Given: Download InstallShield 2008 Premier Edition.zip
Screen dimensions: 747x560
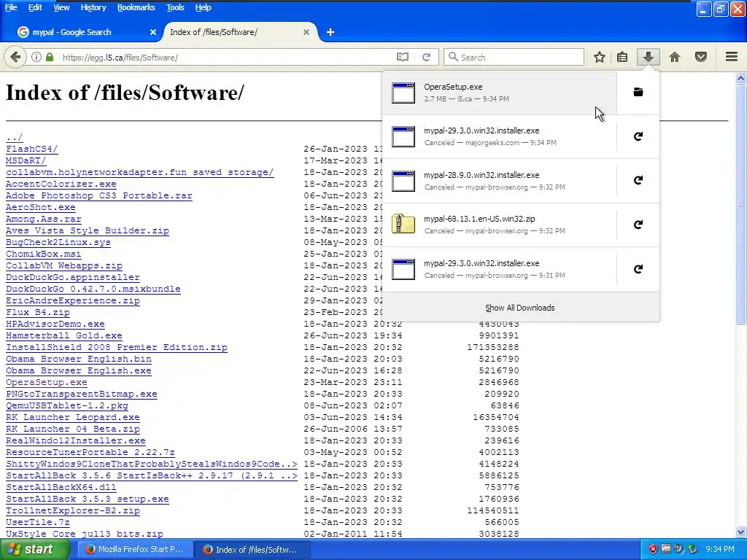Looking at the screenshot, I should point(117,347).
